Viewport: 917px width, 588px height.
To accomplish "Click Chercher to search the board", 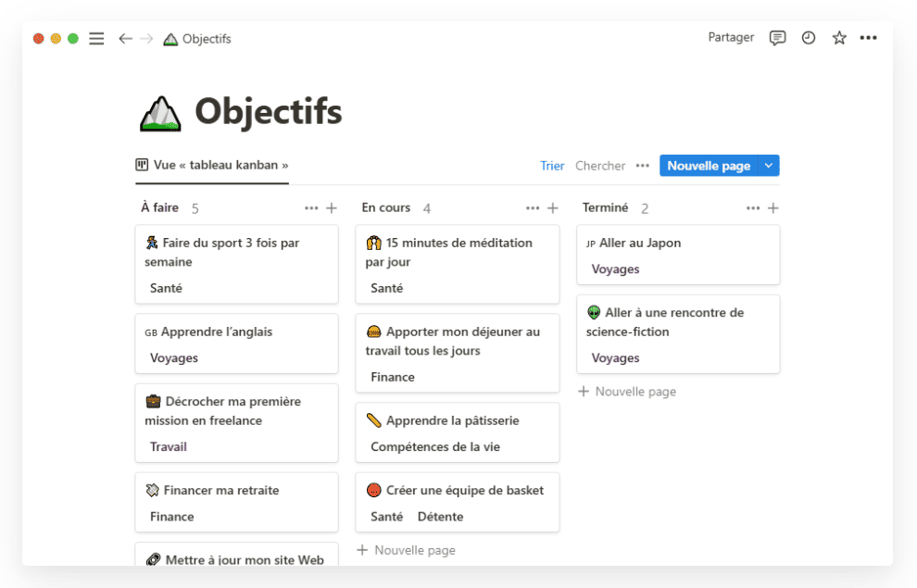I will point(600,166).
